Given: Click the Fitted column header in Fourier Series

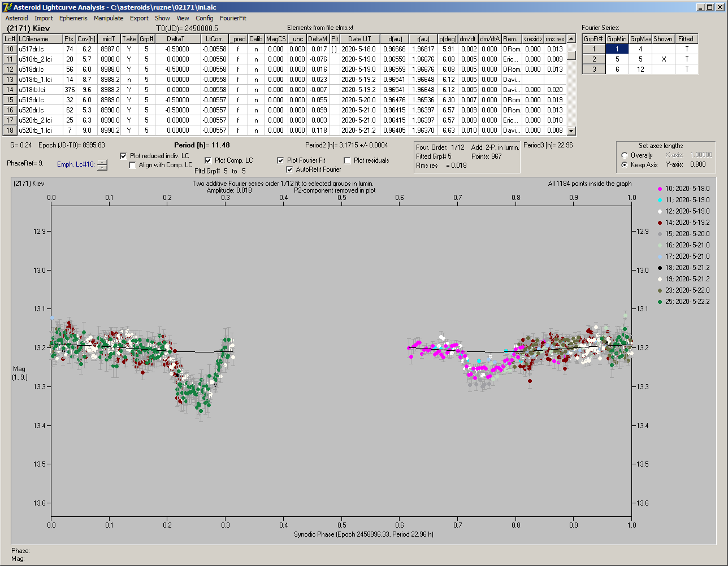Looking at the screenshot, I should click(686, 39).
